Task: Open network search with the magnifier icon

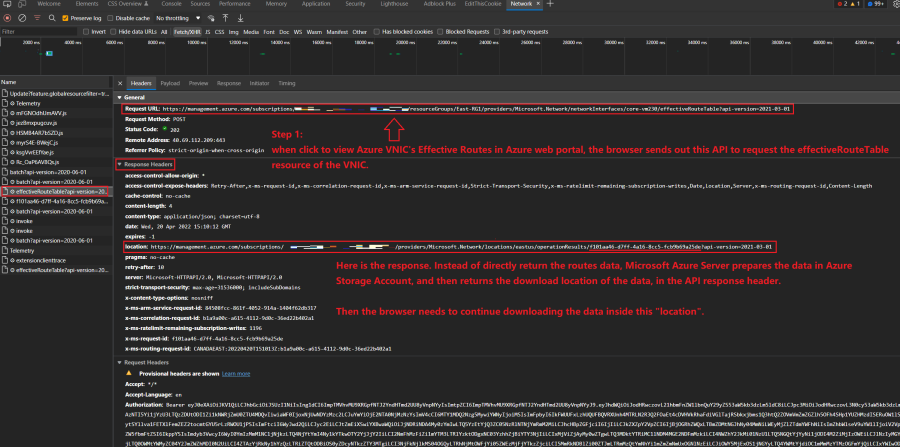Action: (50, 18)
